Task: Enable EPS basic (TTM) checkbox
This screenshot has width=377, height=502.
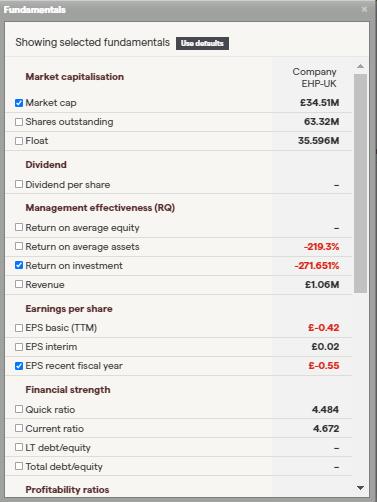Action: tap(19, 328)
